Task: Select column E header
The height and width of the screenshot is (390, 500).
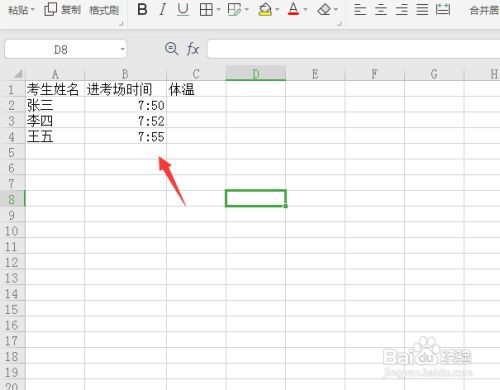Action: click(x=315, y=74)
